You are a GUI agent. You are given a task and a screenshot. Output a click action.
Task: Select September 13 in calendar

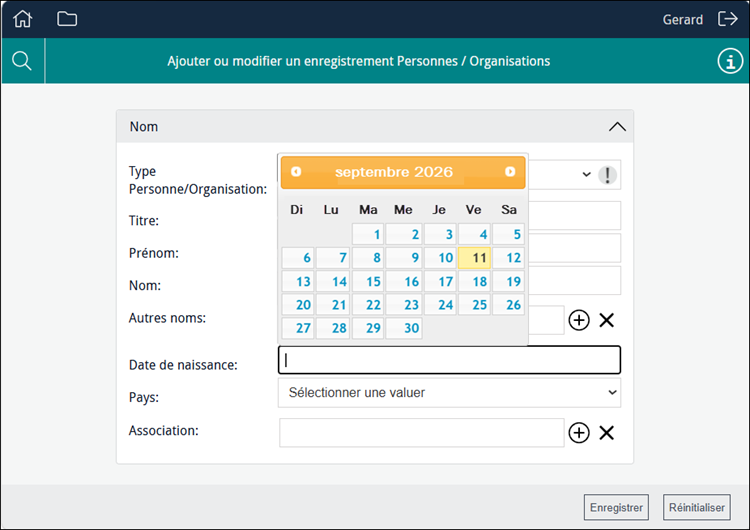[x=298, y=281]
